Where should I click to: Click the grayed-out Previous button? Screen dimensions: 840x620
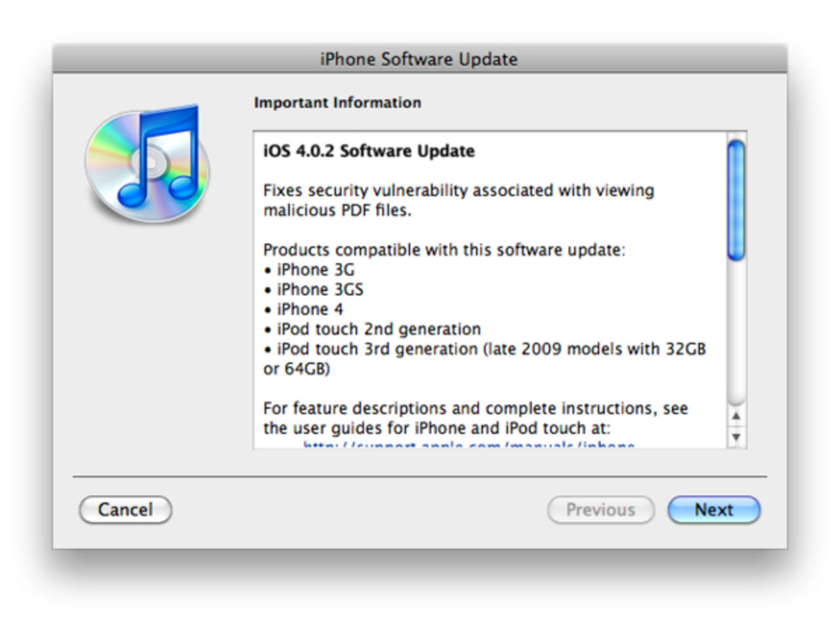pos(600,510)
